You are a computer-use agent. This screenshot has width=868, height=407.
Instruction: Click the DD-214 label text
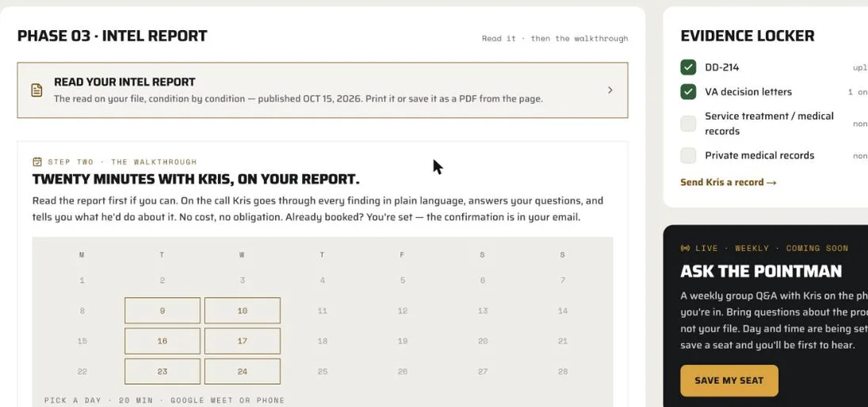pos(722,67)
